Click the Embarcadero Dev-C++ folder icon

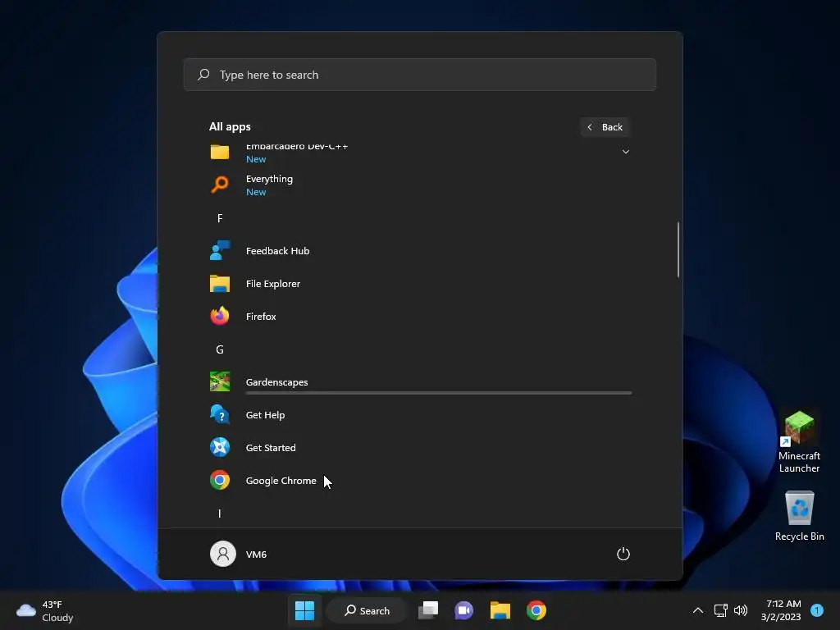(220, 152)
